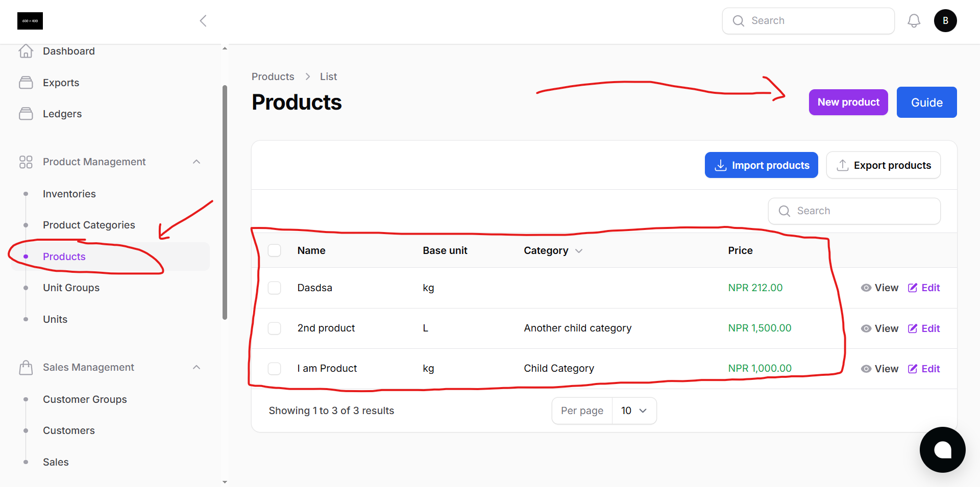Click the back chevron near the top
Screen dimensions: 980x487
click(x=203, y=20)
